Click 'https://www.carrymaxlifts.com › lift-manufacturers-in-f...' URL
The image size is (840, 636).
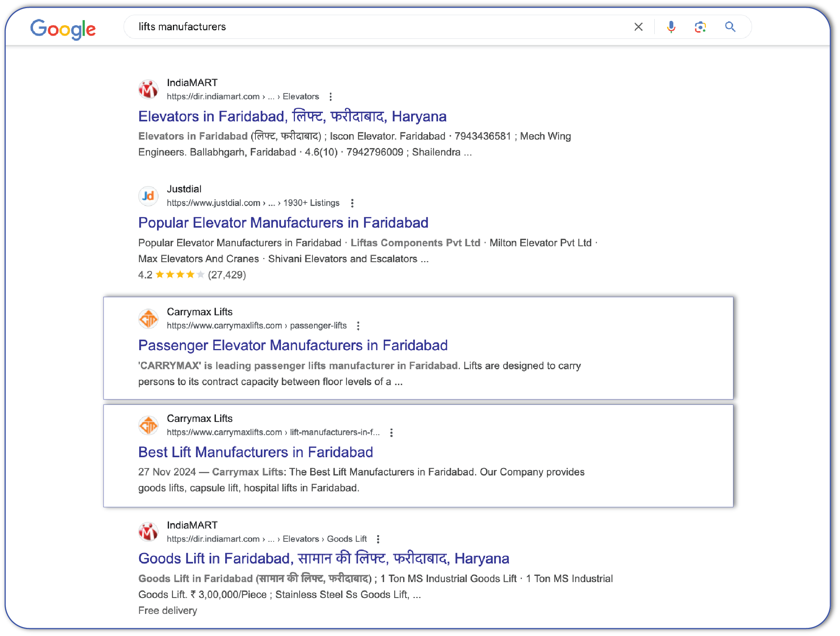pos(273,432)
